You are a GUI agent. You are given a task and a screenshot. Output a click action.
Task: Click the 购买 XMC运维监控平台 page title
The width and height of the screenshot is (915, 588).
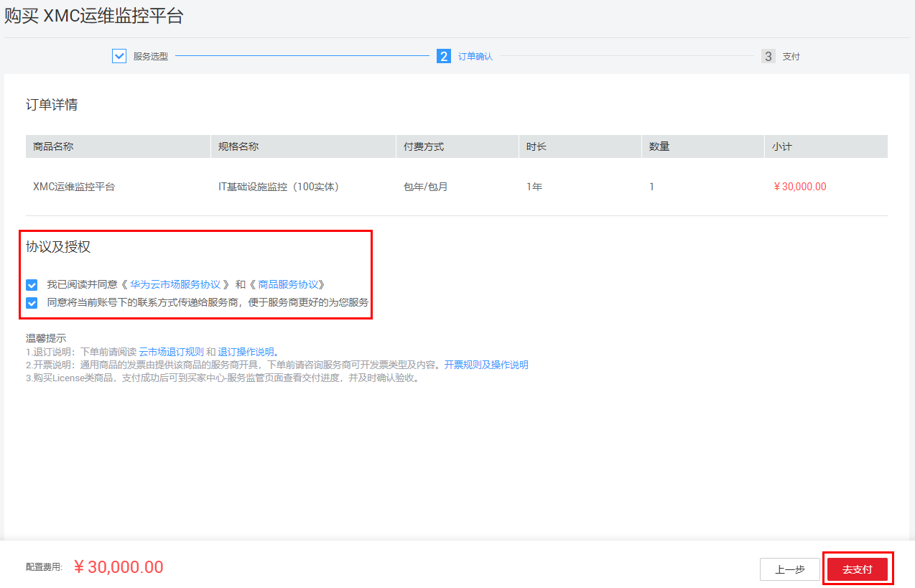pyautogui.click(x=94, y=16)
